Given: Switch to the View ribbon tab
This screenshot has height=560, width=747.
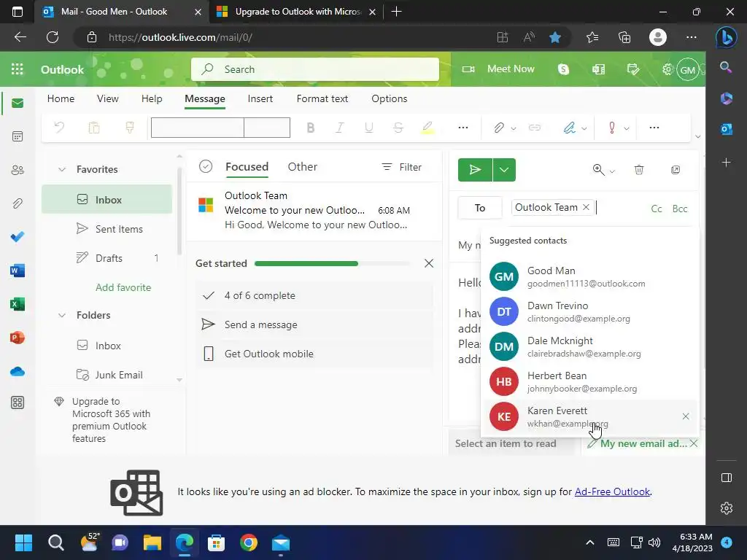Looking at the screenshot, I should [108, 98].
